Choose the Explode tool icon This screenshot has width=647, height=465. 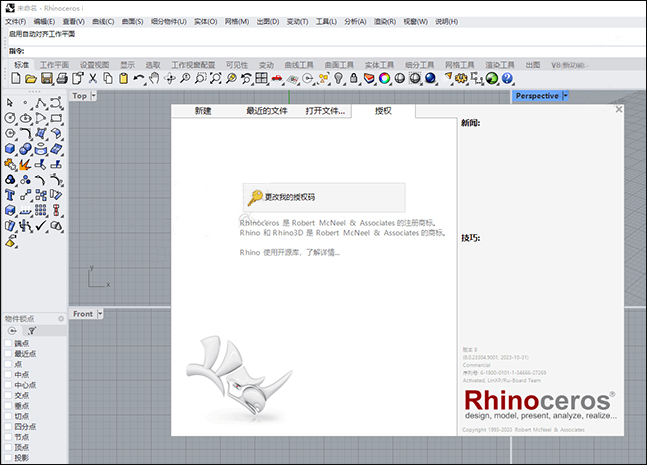(x=25, y=164)
